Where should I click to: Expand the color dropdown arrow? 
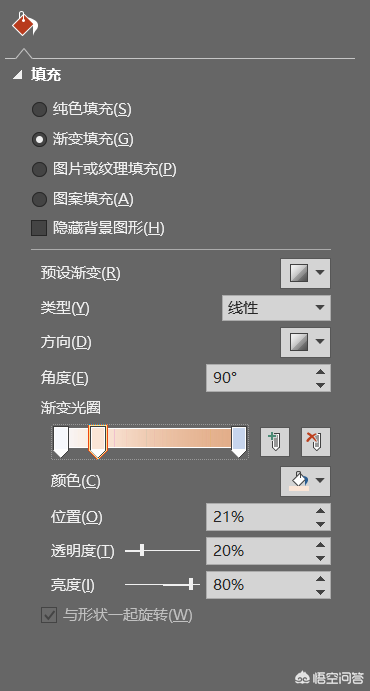320,480
